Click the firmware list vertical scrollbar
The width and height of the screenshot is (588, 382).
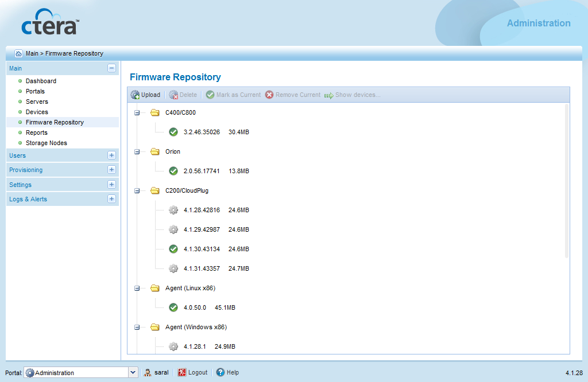click(566, 181)
